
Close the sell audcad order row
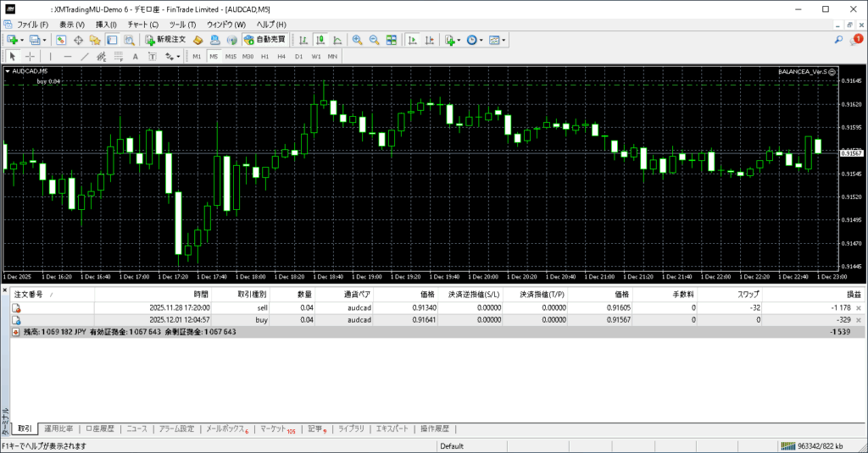coord(858,308)
